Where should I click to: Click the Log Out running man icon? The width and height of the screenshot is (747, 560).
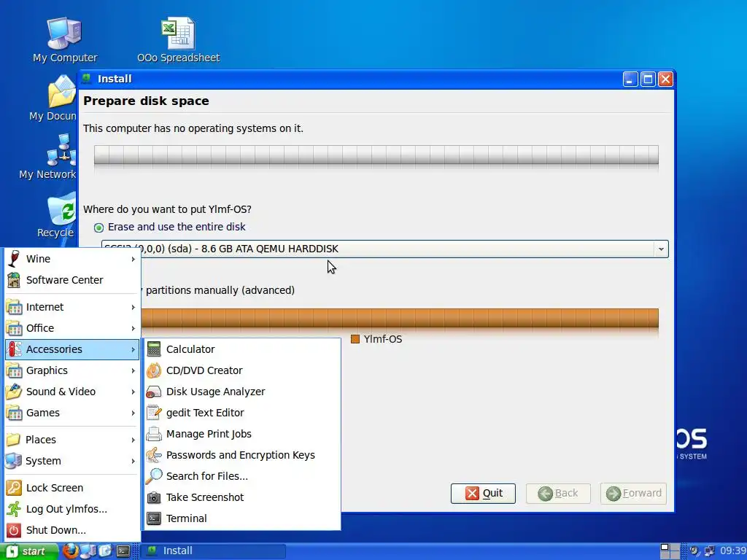[14, 509]
